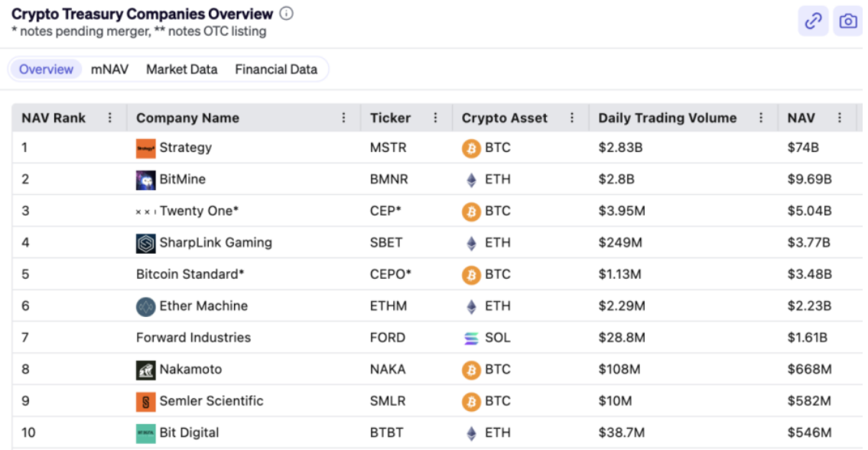Click the Strategy company logo

pos(145,148)
